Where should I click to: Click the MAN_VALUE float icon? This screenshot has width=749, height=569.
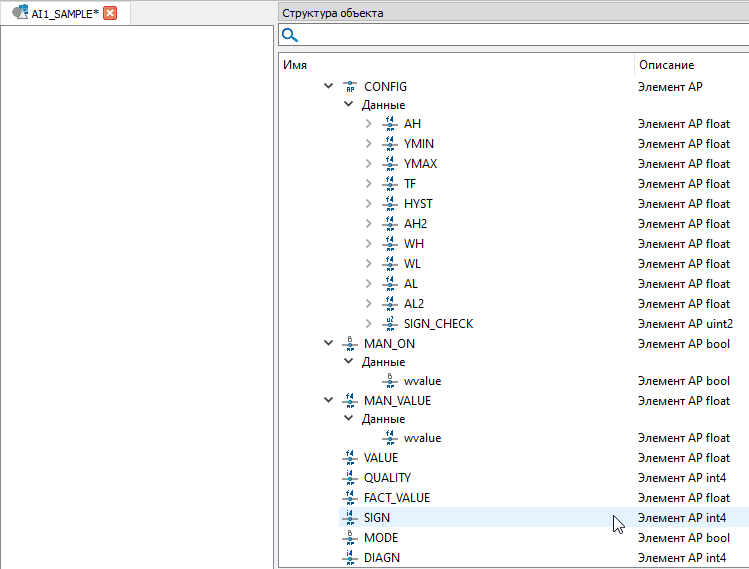(349, 401)
